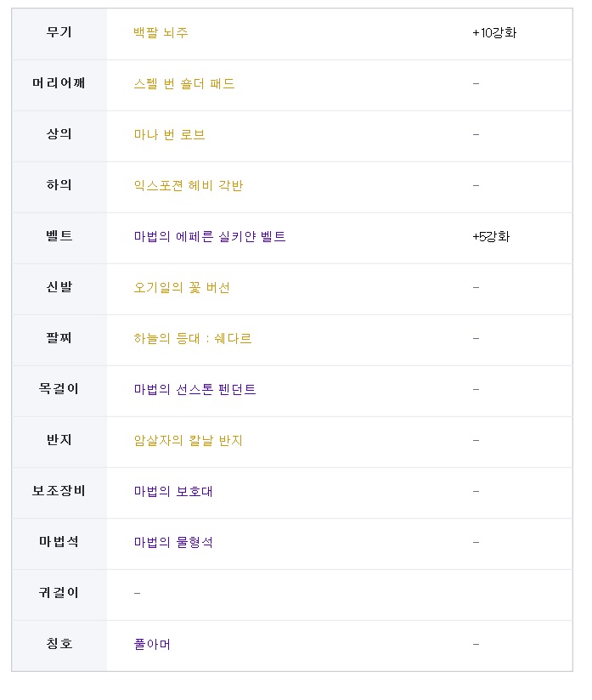The height and width of the screenshot is (700, 592).
Task: Select the 마나 번 로브 item link
Action: point(169,134)
